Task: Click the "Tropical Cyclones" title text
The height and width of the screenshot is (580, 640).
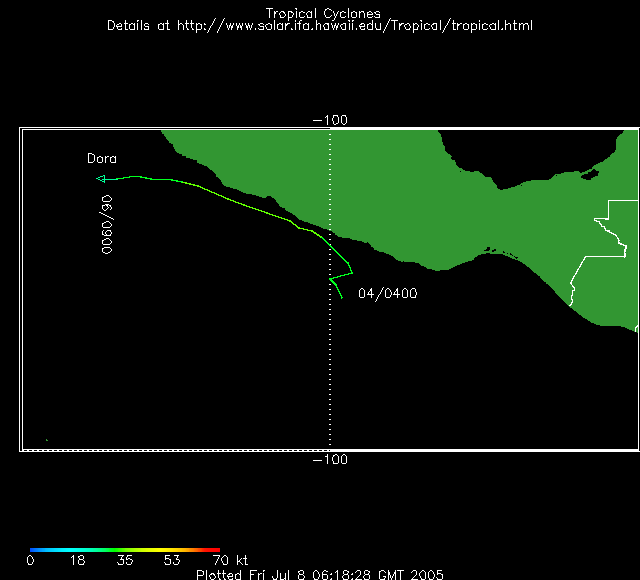Action: (323, 13)
